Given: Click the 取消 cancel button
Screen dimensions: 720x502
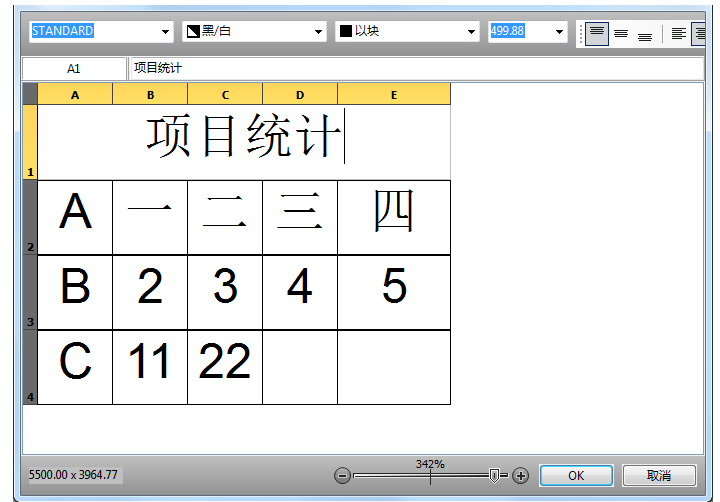Looking at the screenshot, I should point(659,475).
